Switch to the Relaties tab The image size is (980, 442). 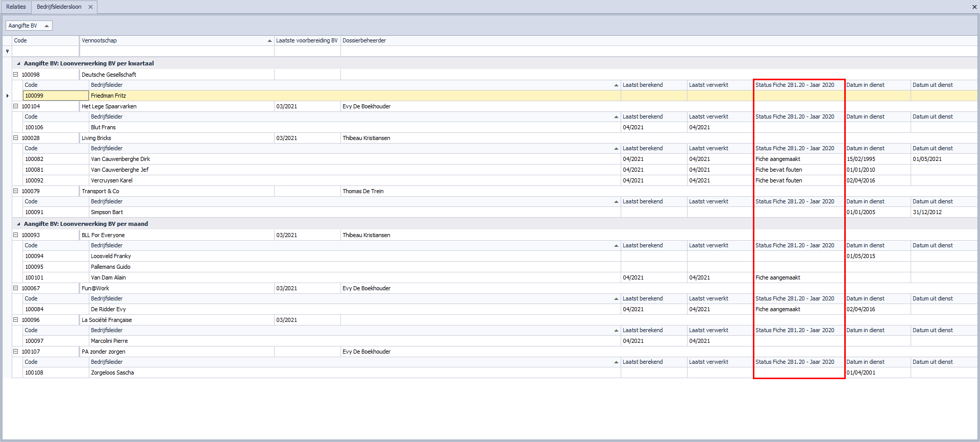16,7
